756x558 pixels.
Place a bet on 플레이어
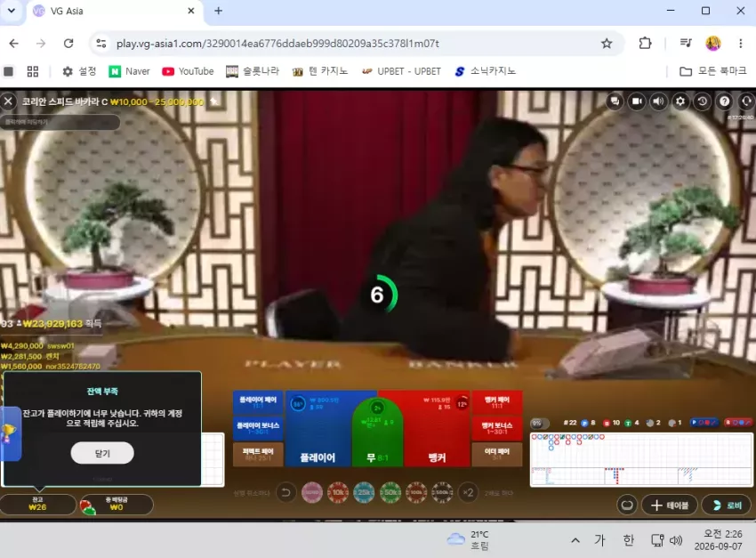318,429
